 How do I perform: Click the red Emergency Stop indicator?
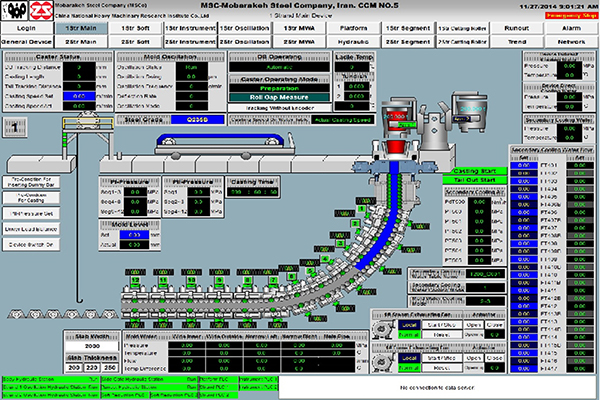pyautogui.click(x=571, y=15)
